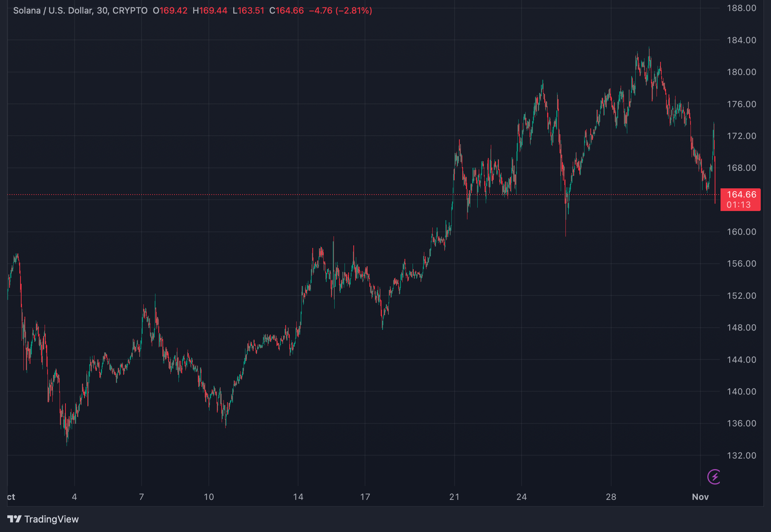Click the red 164.66 current price label
771x532 pixels.
tap(741, 195)
